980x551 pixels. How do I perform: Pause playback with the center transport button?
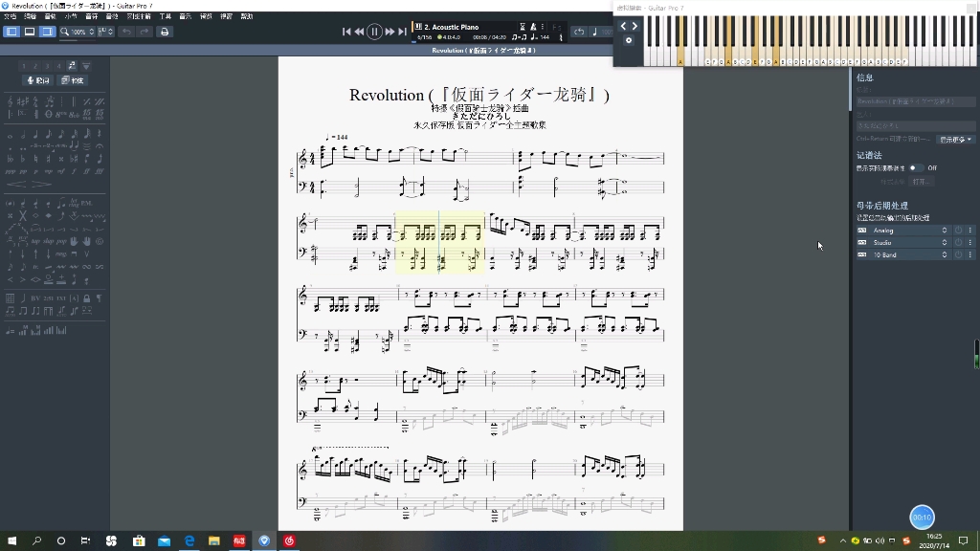(x=374, y=32)
